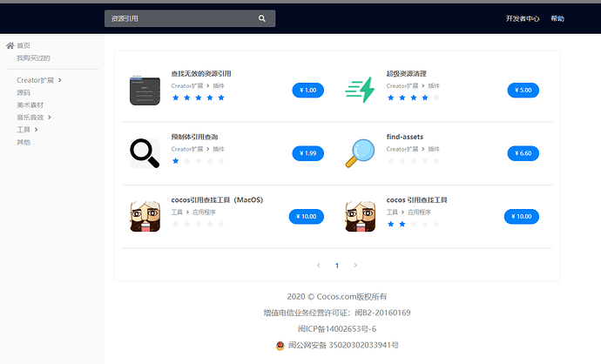Click 应用程序 breadcrumb under cocos 引用查找工具
The image size is (601, 364).
[419, 212]
